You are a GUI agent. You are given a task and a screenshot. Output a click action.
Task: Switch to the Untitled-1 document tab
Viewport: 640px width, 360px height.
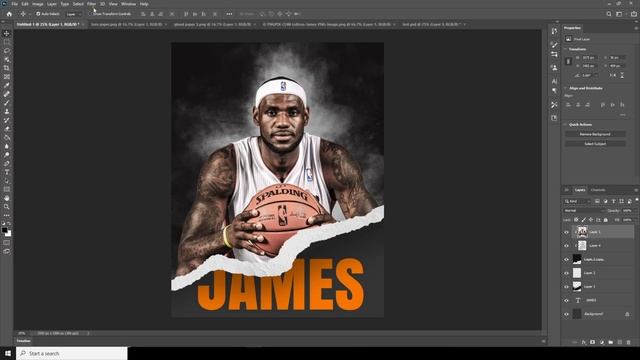[48, 24]
